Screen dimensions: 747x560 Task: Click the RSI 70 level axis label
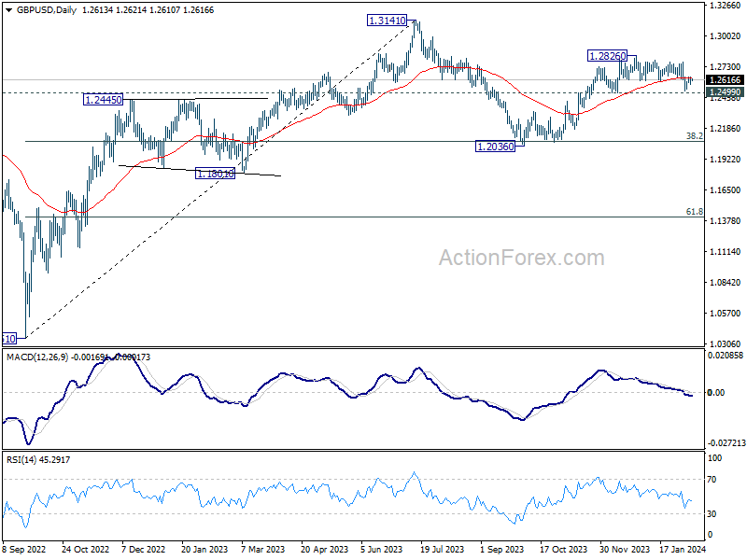click(x=712, y=480)
